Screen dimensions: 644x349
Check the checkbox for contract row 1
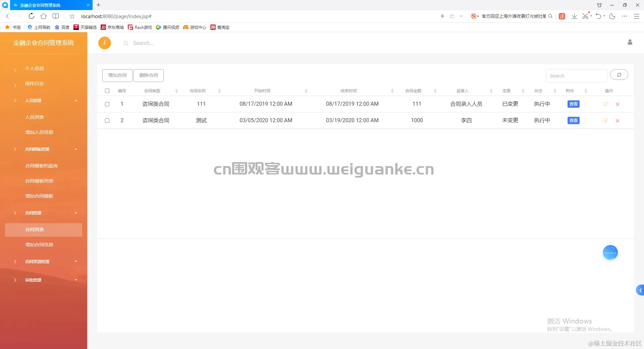[x=107, y=104]
